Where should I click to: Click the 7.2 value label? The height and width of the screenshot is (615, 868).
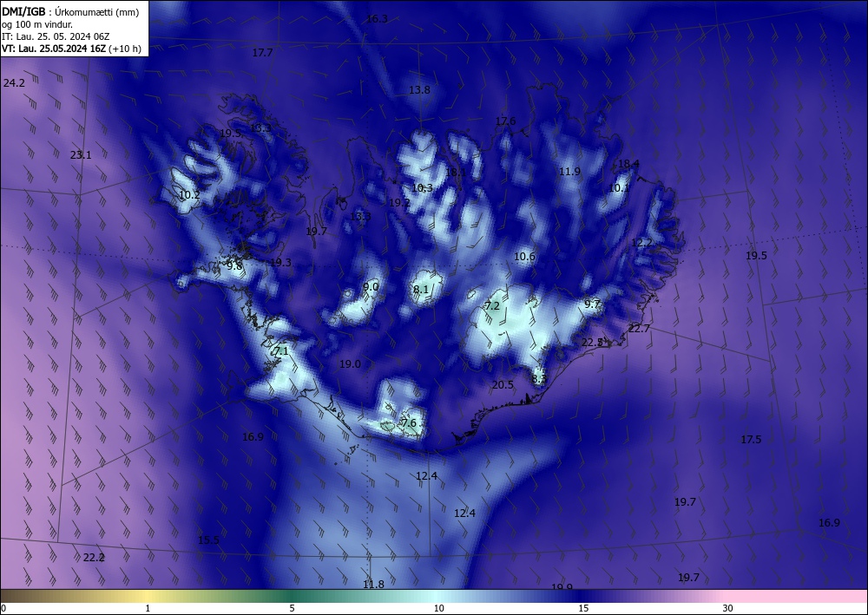(x=492, y=306)
